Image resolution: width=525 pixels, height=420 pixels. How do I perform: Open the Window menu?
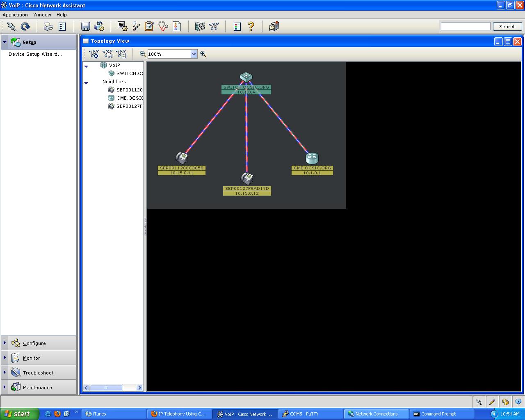coord(42,15)
